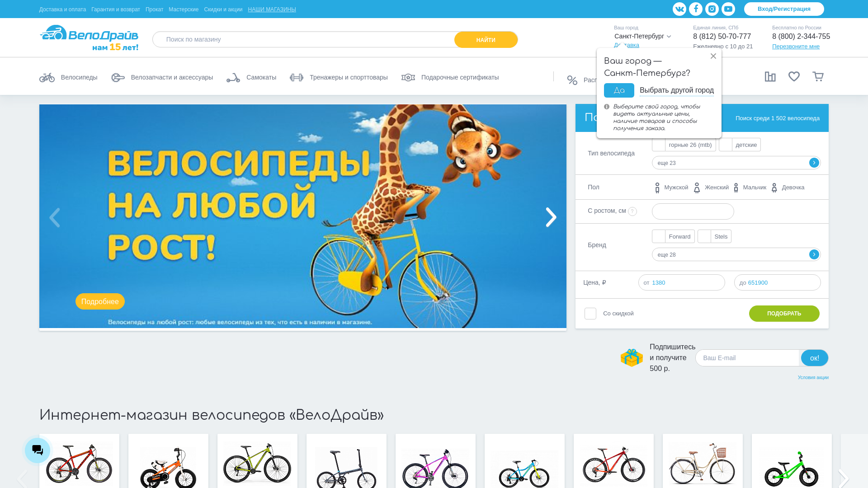
Task: Close the city confirmation popup
Action: click(x=713, y=56)
